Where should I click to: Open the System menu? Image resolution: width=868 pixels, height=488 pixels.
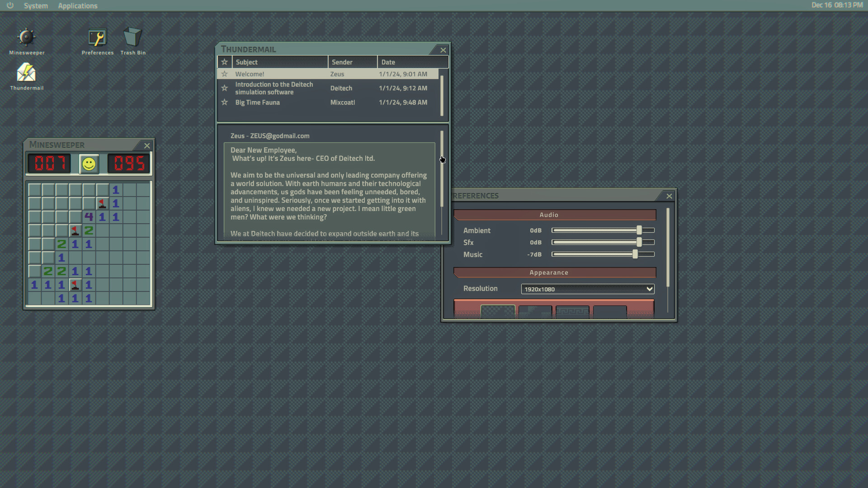point(36,6)
